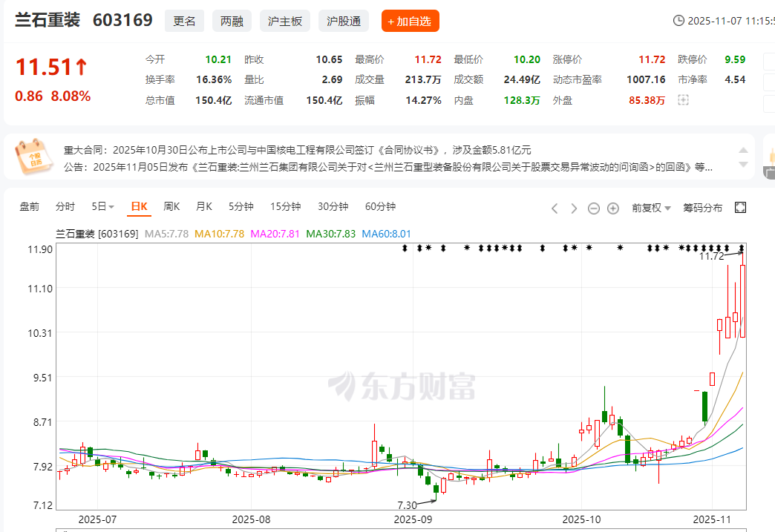The image size is (775, 532).
Task: Move chart left with the left chevron
Action: (555, 208)
